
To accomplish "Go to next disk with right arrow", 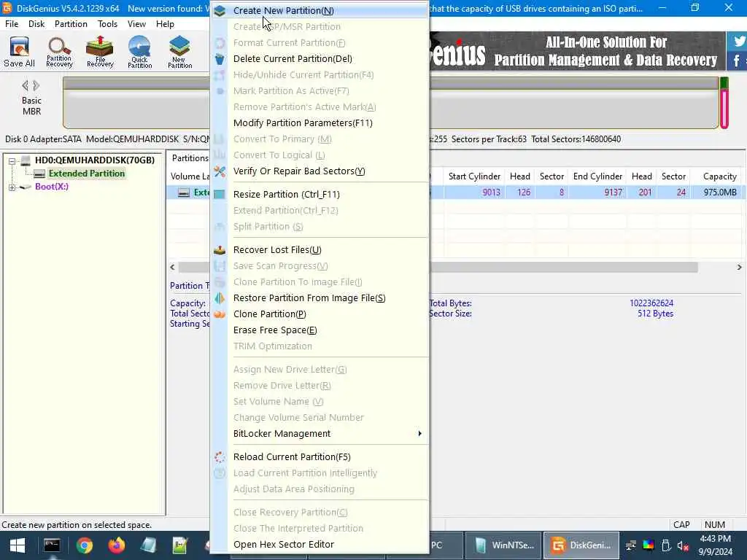I will 36,86.
